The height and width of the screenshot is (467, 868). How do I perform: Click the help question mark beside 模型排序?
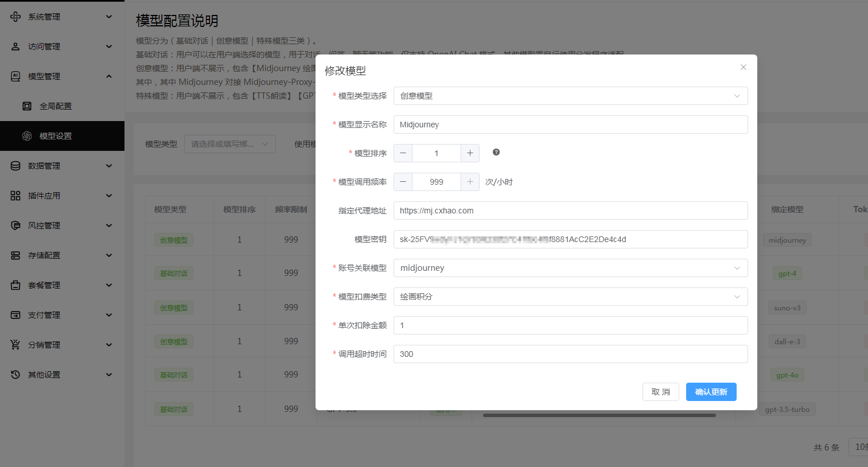coord(496,152)
